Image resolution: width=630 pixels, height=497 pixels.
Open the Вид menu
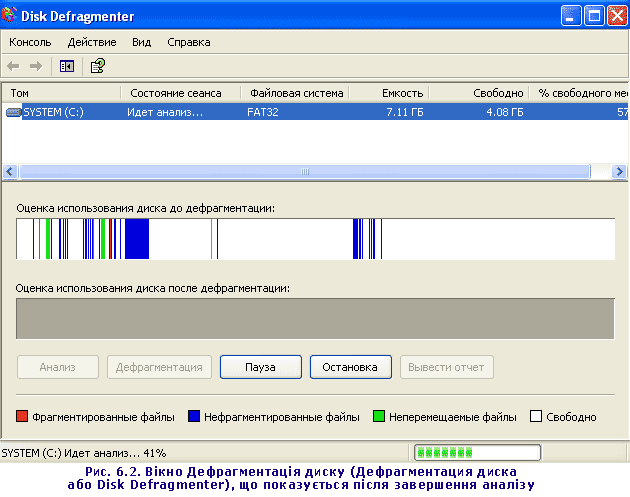click(141, 42)
